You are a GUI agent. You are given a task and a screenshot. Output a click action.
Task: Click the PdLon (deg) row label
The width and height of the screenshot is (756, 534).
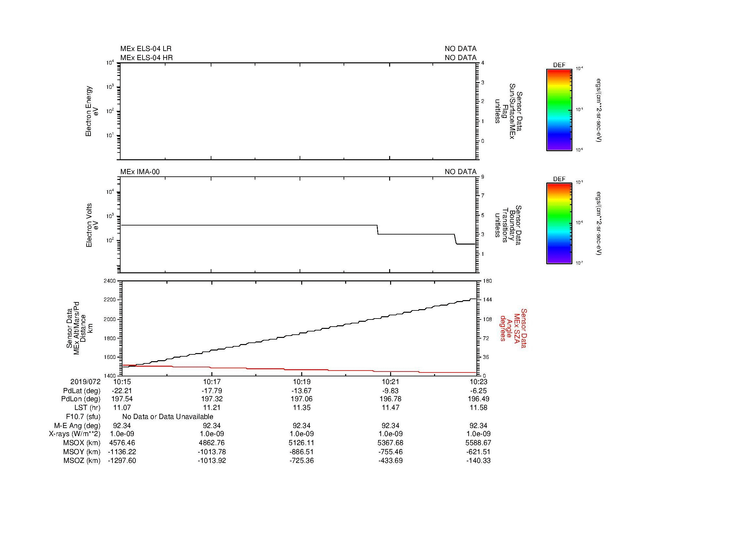pos(81,399)
